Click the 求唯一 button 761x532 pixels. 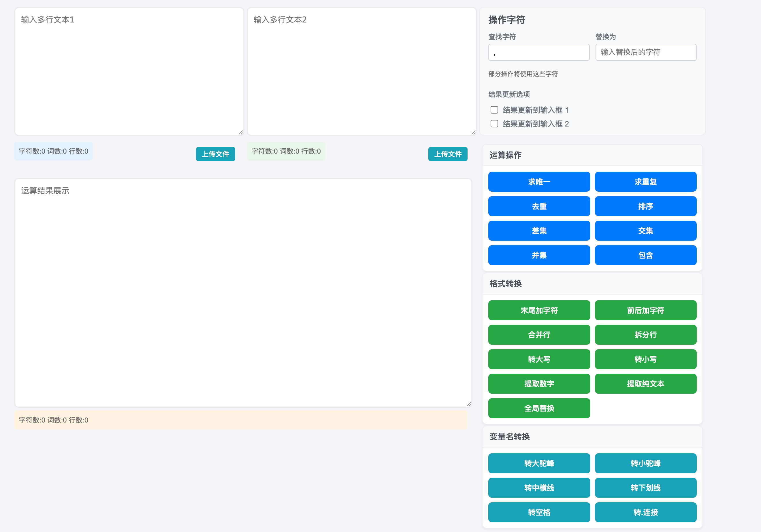[x=539, y=182]
